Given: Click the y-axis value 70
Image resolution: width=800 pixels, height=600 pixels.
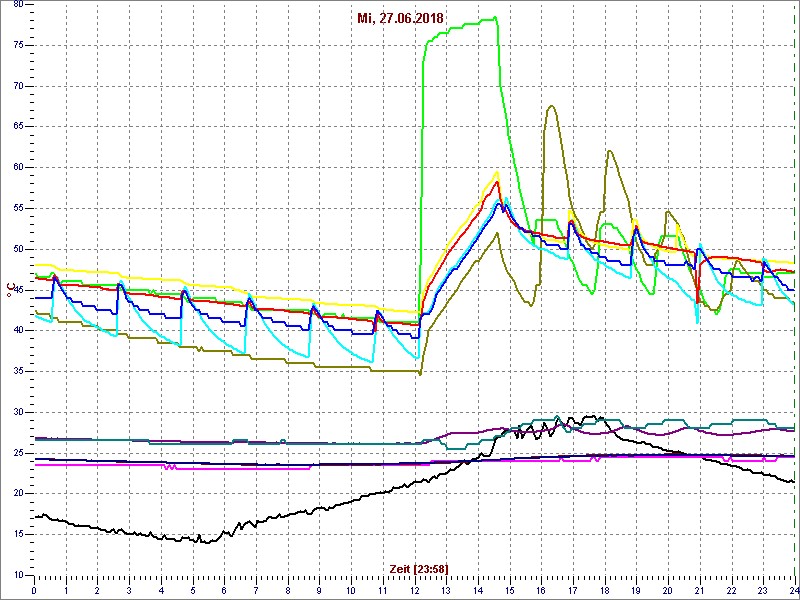Looking at the screenshot, I should [18, 86].
